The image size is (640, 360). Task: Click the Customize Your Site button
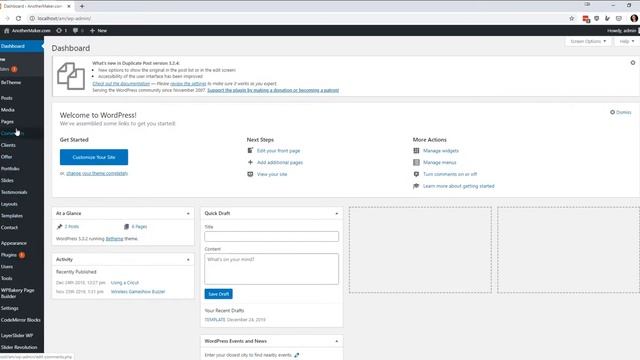click(94, 157)
